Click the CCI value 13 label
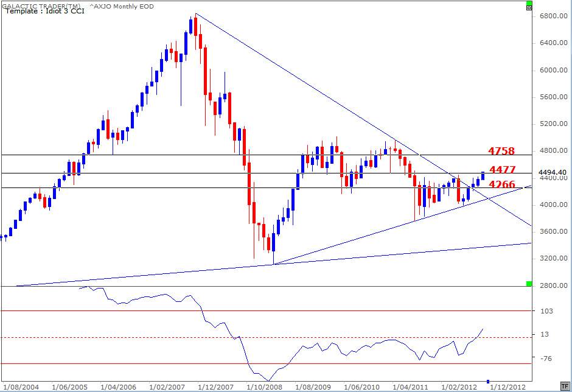 point(544,334)
